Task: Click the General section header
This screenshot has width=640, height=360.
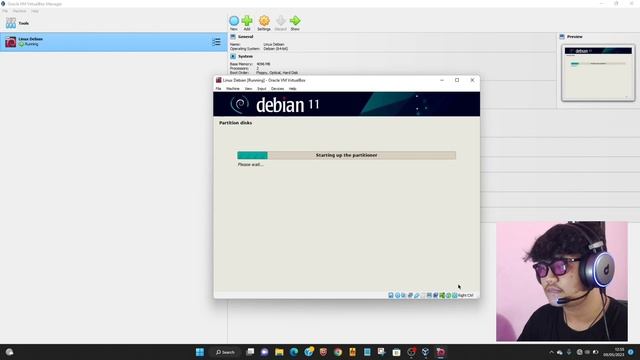Action: (245, 37)
